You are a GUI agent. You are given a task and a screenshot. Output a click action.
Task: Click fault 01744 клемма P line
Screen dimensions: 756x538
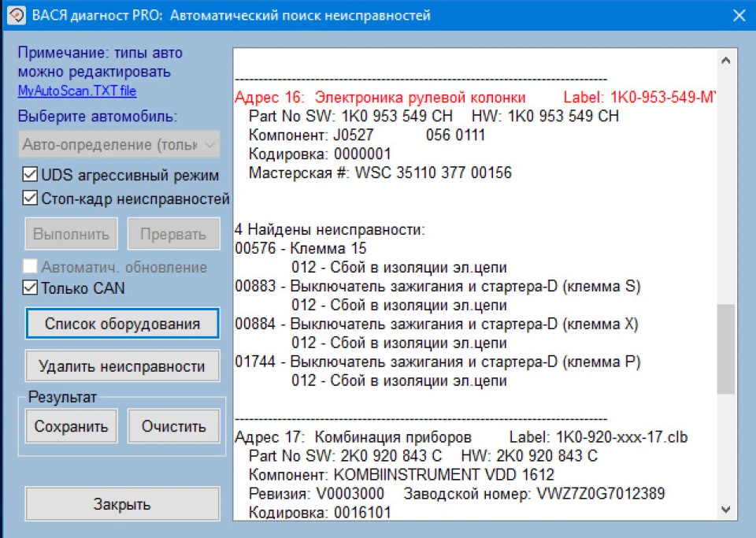437,362
